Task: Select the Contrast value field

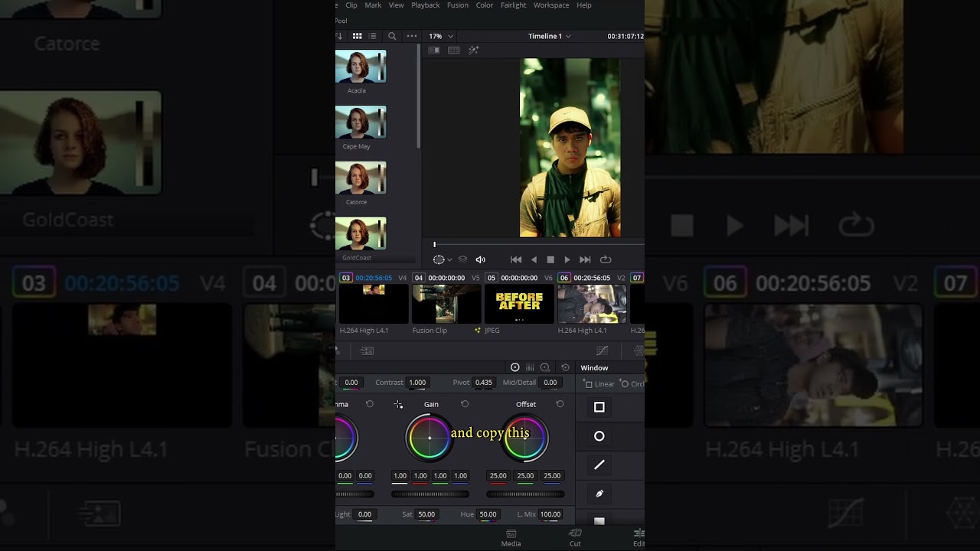Action: coord(417,383)
